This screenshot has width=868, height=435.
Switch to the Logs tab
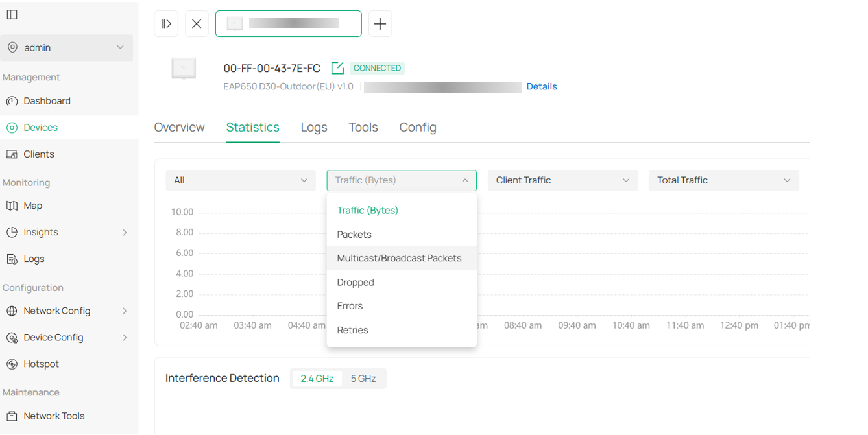coord(314,128)
